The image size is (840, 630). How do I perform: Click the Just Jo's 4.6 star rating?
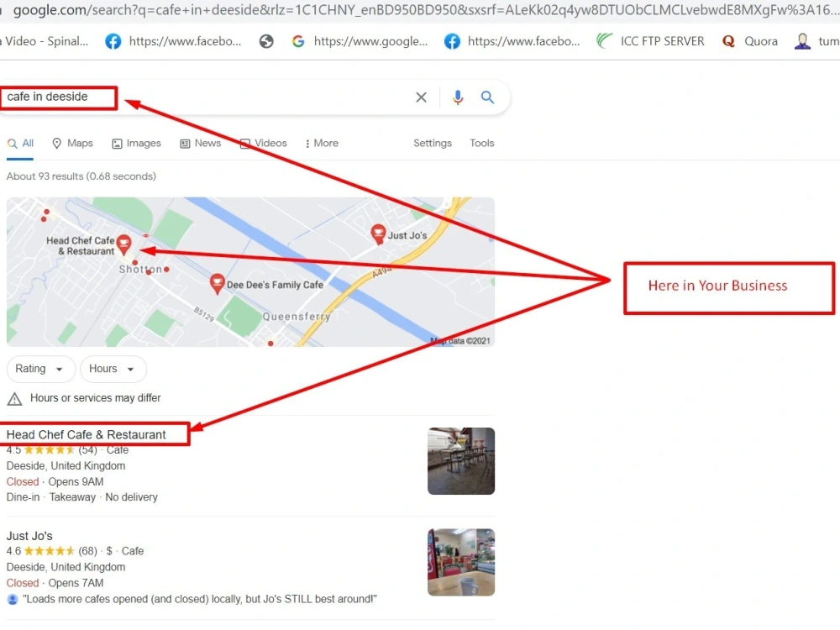tap(51, 551)
